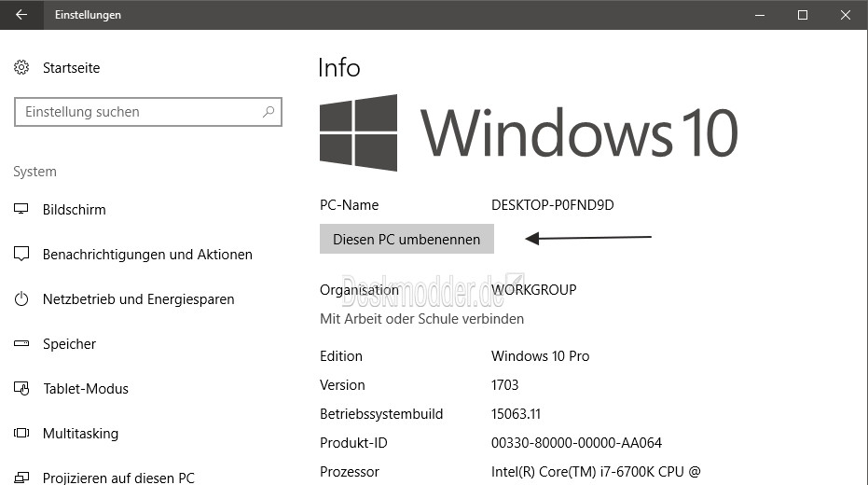The height and width of the screenshot is (485, 868).
Task: Open Startseite settings home
Action: [x=72, y=68]
